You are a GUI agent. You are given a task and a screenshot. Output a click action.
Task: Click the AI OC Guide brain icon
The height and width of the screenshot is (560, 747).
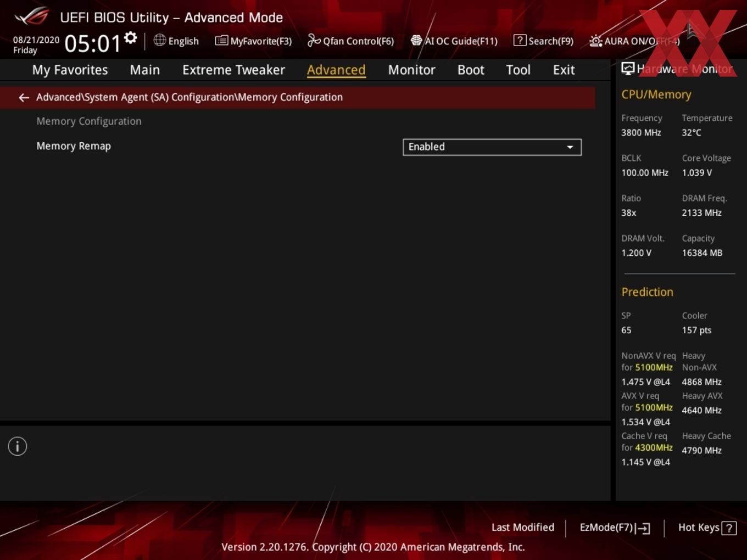(x=416, y=41)
